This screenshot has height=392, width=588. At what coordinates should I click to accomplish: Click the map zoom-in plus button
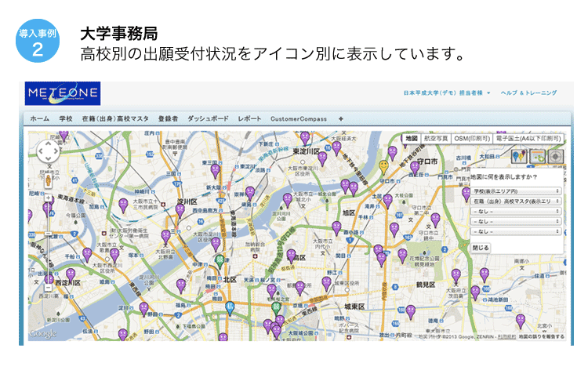(48, 196)
